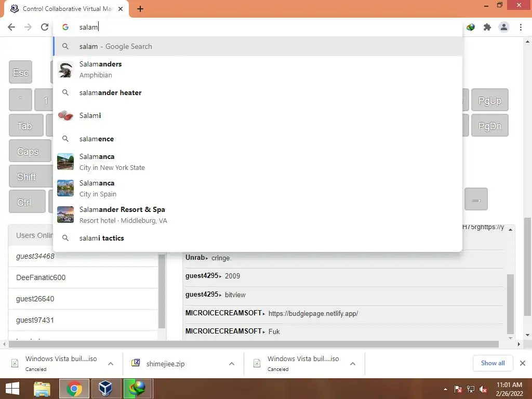Click the chat panel scrollbar thumb
Screen dimensions: 532x399
(x=510, y=303)
